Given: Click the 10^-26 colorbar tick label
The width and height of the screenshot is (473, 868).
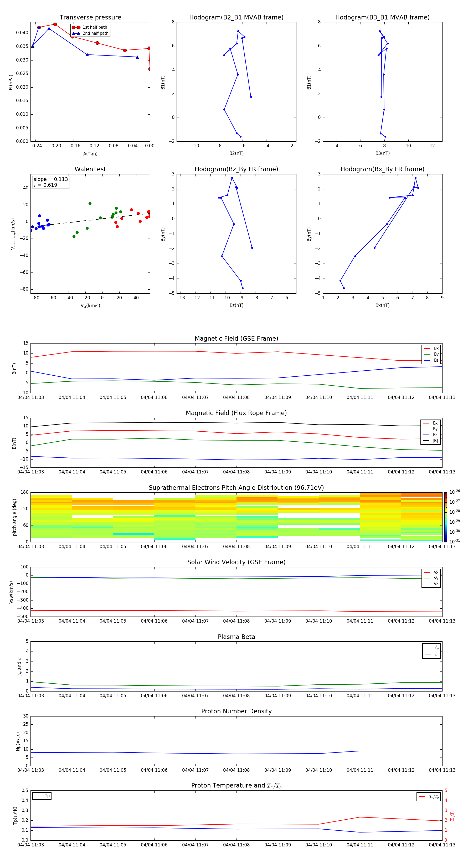Looking at the screenshot, I should pos(455,492).
